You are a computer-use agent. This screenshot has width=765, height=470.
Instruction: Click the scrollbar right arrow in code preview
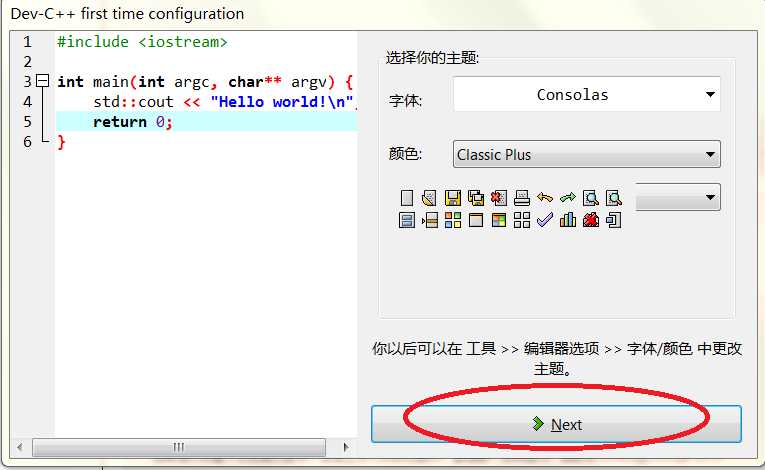tap(345, 447)
